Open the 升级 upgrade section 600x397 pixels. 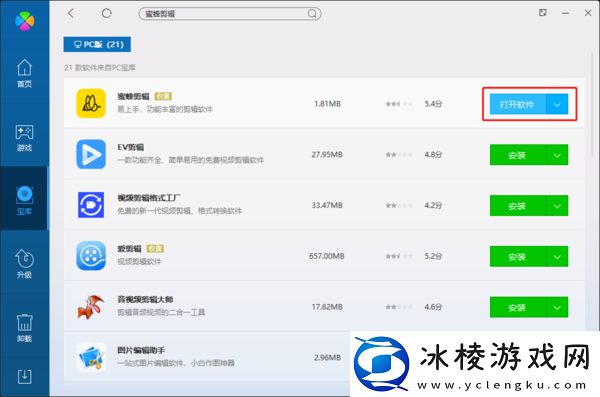click(24, 263)
